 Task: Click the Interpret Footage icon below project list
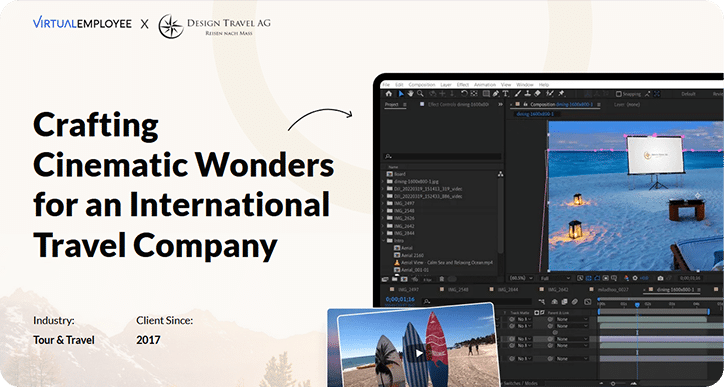click(x=385, y=279)
